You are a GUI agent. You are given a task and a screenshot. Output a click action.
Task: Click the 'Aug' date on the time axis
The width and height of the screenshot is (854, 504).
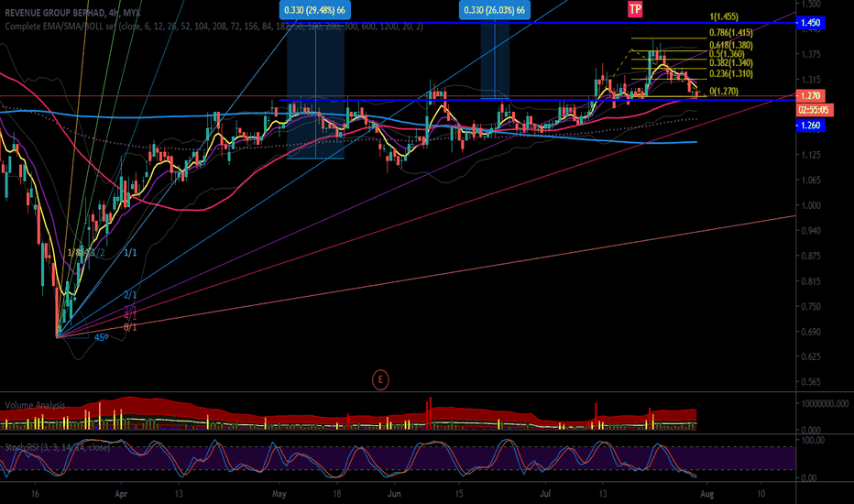click(706, 494)
